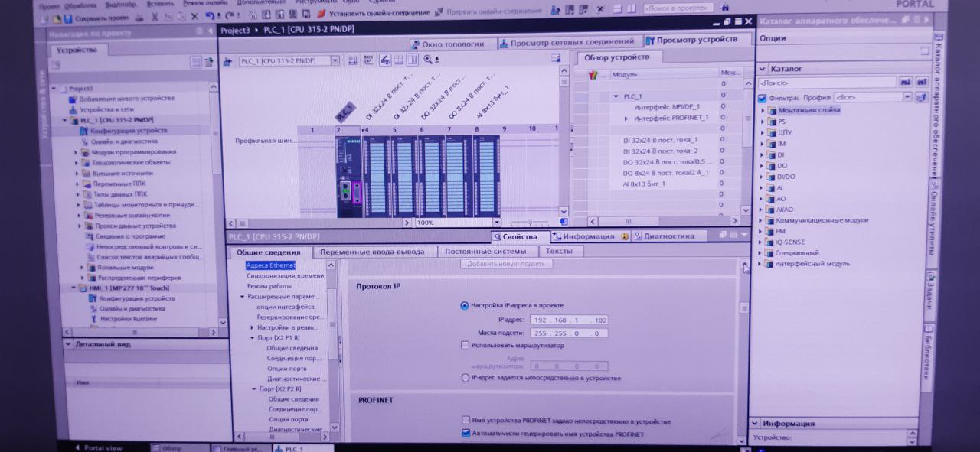
Task: Click the Добавление нового устройства icon in tree
Action: 71,99
